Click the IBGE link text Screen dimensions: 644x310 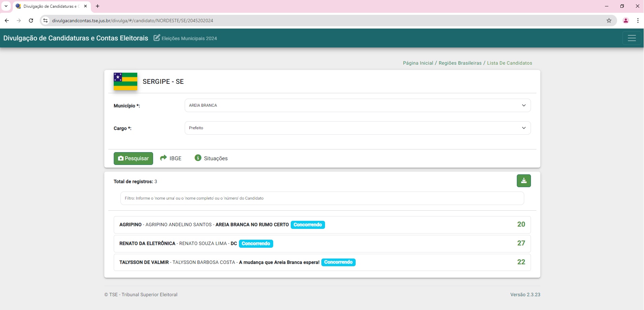point(175,159)
